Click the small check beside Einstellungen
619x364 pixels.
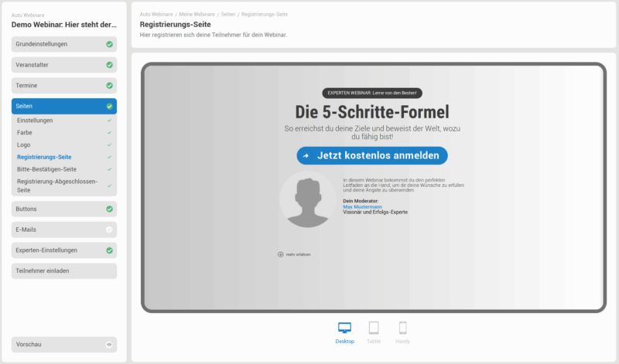point(109,121)
